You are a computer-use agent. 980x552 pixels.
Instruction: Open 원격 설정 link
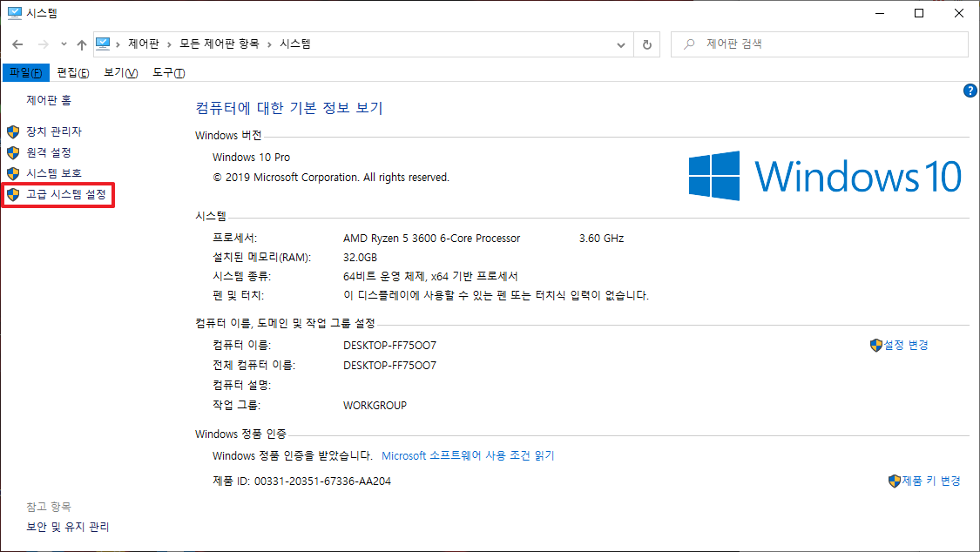pyautogui.click(x=49, y=152)
